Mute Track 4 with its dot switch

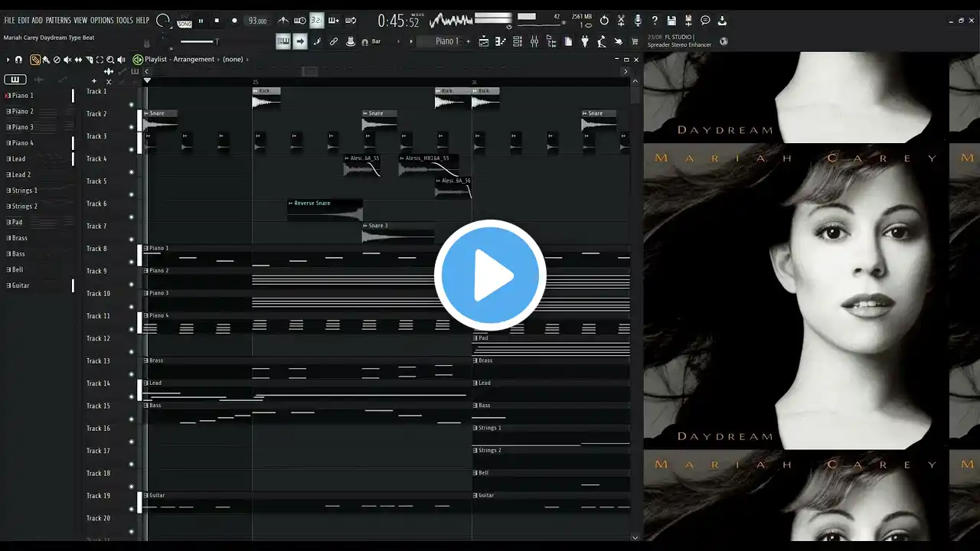(132, 172)
